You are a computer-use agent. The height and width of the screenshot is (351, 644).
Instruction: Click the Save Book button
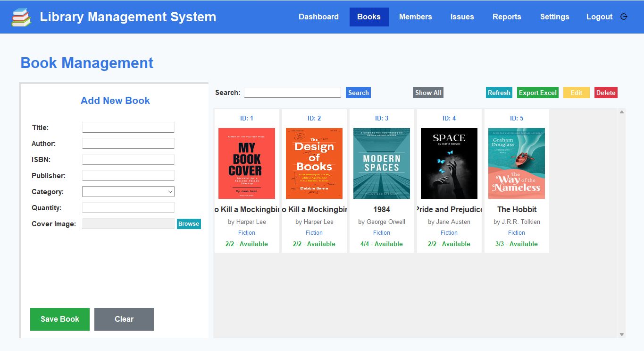(x=59, y=319)
